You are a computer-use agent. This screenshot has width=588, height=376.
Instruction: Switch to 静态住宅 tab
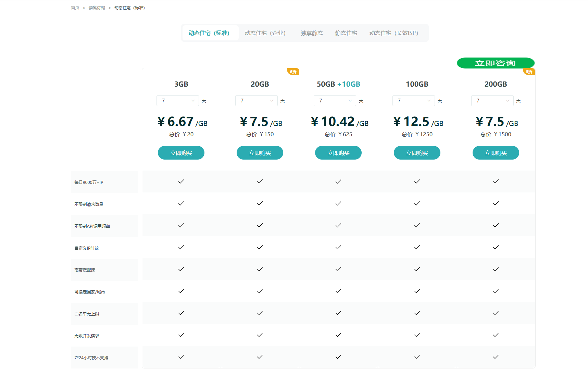click(x=346, y=33)
